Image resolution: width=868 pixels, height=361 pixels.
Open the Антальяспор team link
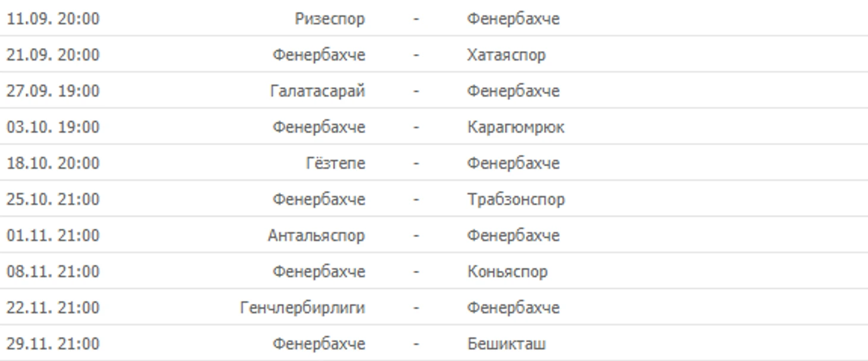pos(316,236)
